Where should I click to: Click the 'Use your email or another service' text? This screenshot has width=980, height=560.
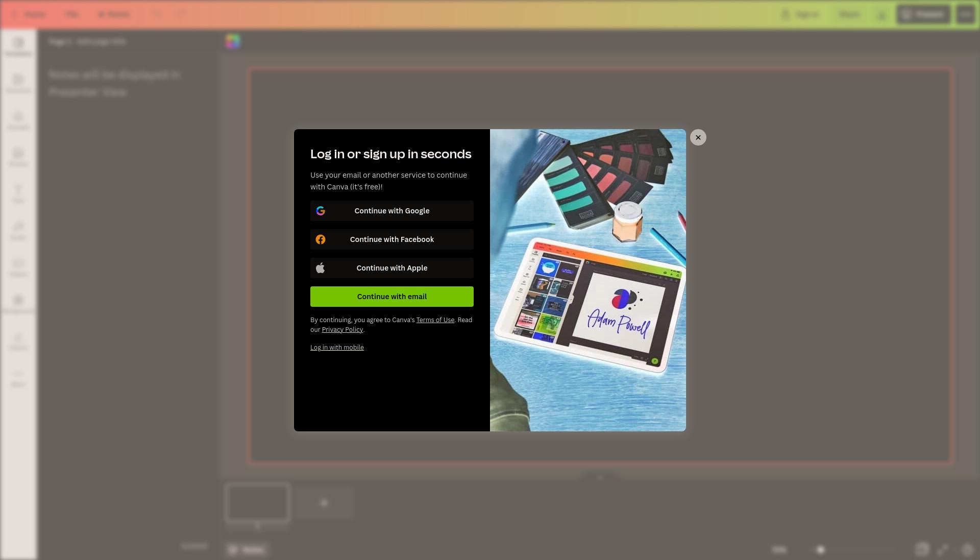click(388, 181)
